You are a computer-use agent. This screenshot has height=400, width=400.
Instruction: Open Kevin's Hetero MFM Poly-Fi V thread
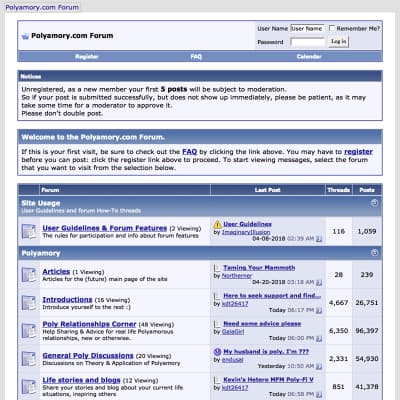click(x=268, y=380)
